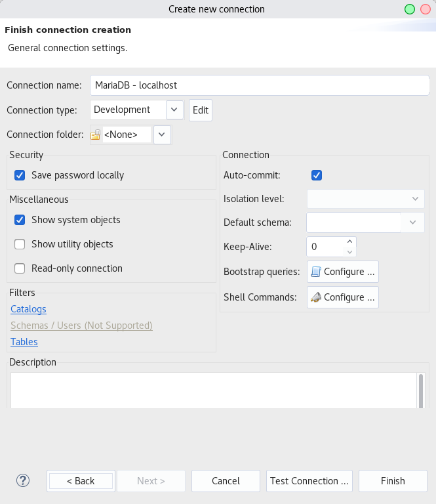Click the connection folder icon

(x=95, y=135)
